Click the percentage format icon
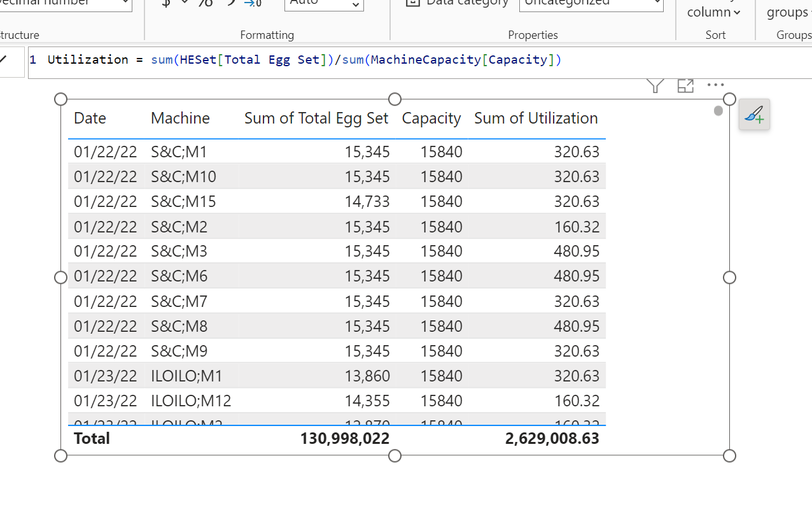This screenshot has width=812, height=505. coord(205,3)
